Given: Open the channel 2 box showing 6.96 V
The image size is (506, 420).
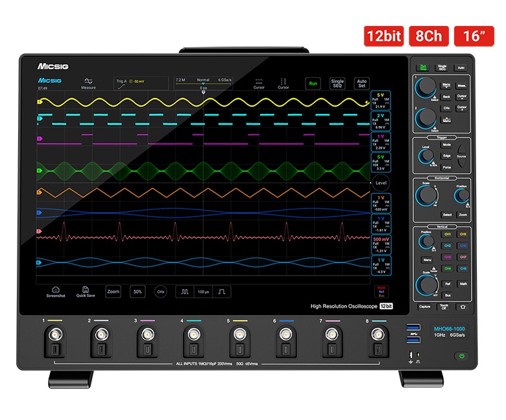Looking at the screenshot, I should click(381, 121).
